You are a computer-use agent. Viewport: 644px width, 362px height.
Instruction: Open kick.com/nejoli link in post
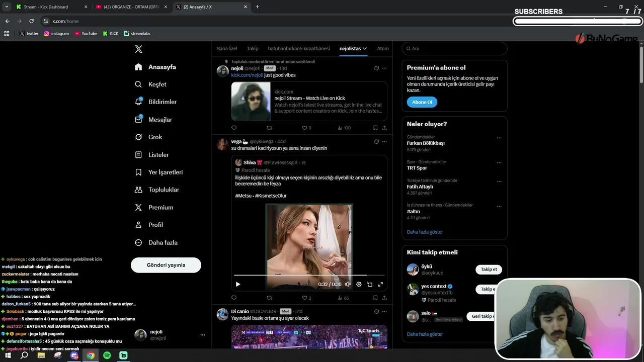[x=247, y=75]
